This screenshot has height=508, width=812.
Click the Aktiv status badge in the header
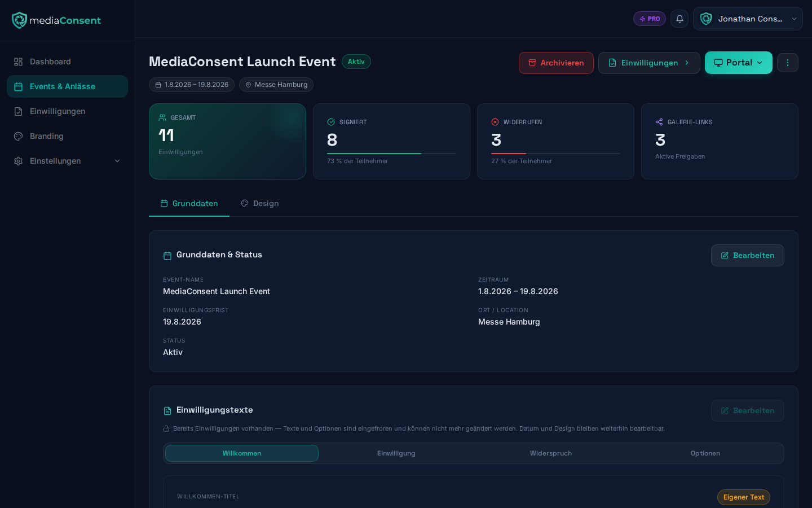(x=356, y=62)
